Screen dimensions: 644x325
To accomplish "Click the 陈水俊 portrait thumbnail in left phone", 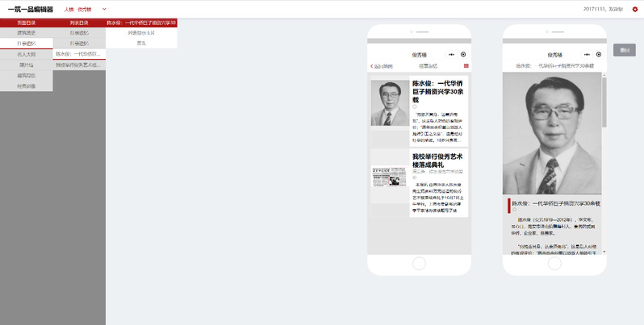I will coord(390,102).
